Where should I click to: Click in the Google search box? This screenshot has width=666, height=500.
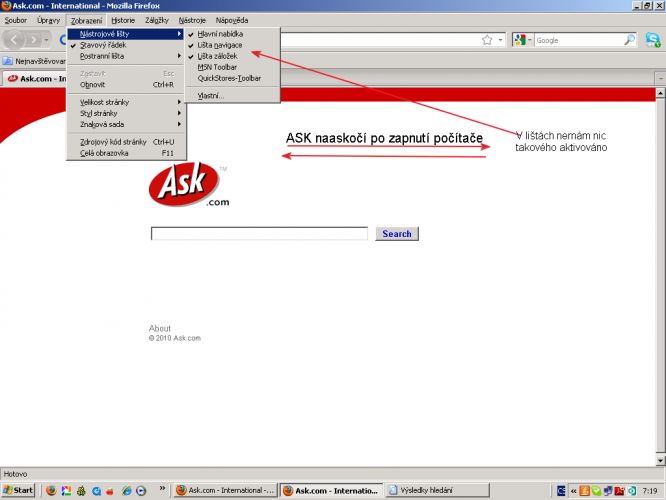[579, 40]
